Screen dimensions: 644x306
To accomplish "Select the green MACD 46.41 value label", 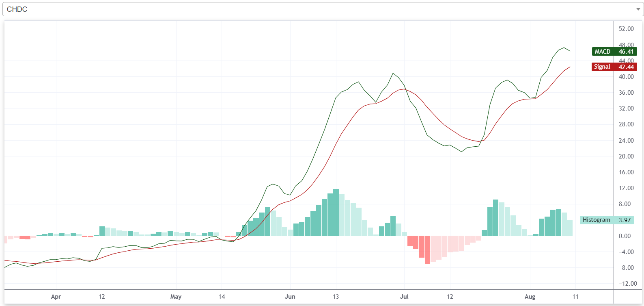I will pos(614,52).
